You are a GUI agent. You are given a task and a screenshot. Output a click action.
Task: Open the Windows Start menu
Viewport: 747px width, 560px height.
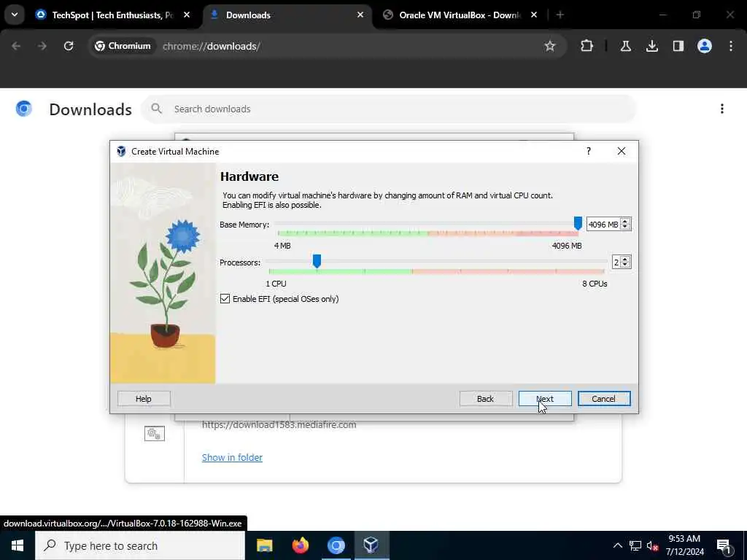coord(18,545)
